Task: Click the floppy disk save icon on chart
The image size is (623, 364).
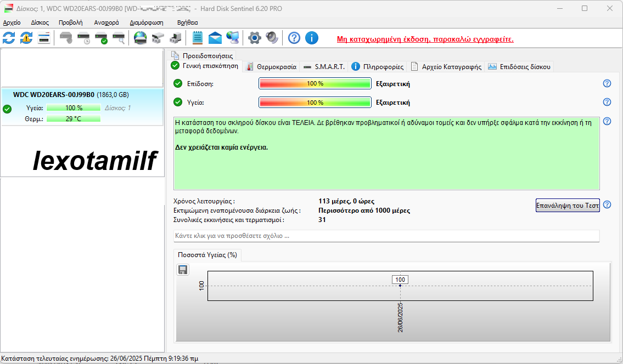Action: (x=183, y=270)
